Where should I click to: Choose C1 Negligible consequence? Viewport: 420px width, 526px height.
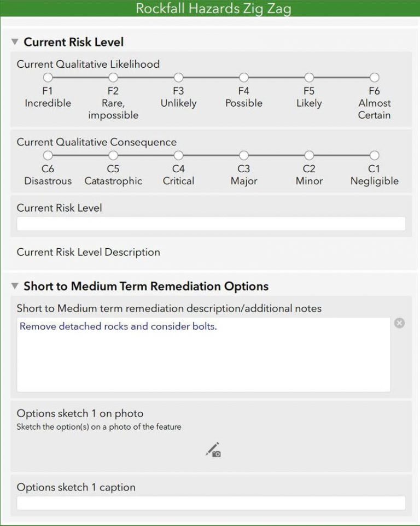coord(374,156)
